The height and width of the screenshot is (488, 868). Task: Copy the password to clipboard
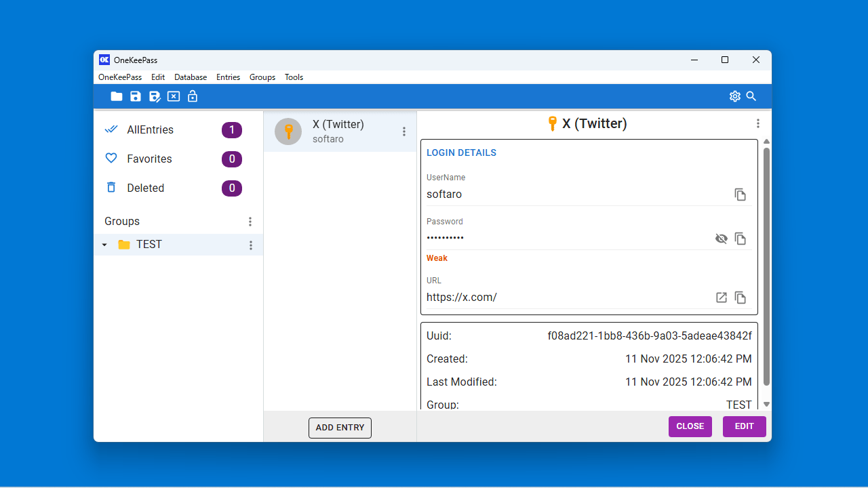click(741, 239)
